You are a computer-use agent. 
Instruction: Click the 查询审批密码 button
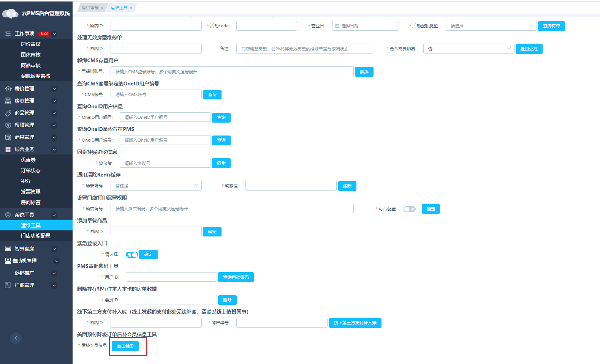click(x=236, y=277)
